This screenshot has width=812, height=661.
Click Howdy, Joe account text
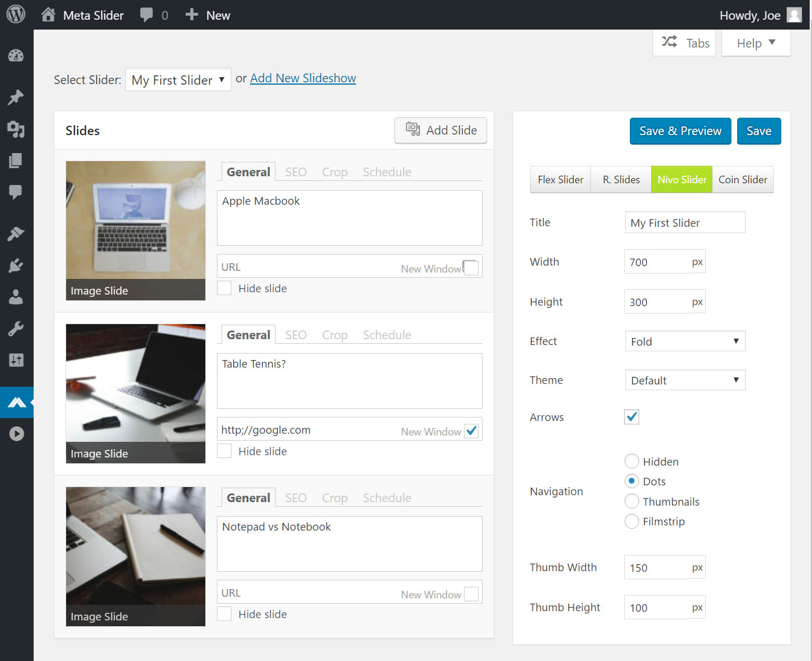tap(750, 15)
